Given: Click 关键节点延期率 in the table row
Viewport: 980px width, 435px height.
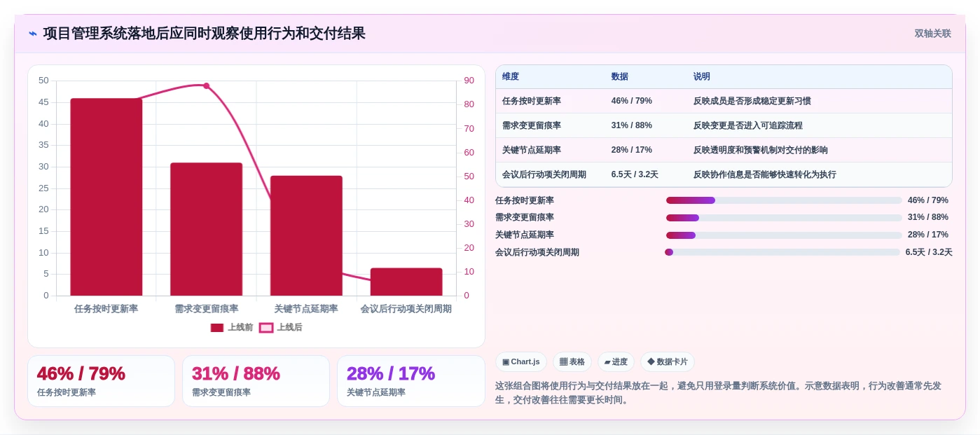Looking at the screenshot, I should coord(532,150).
